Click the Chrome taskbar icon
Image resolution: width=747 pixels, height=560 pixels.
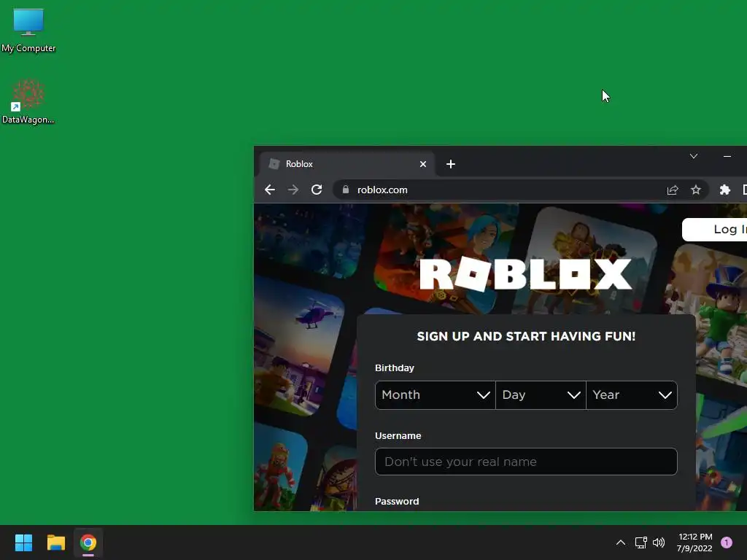(88, 542)
